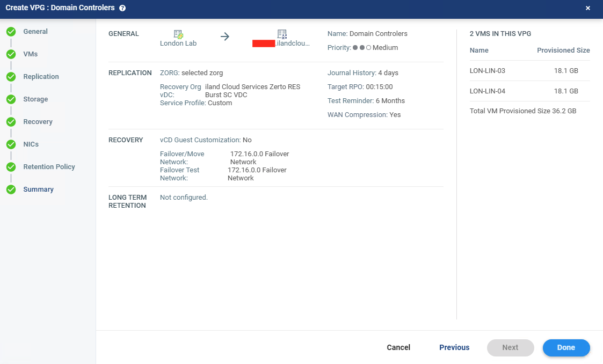Select the LON-LIN-03 VM row
This screenshot has width=603, height=364.
pos(529,71)
